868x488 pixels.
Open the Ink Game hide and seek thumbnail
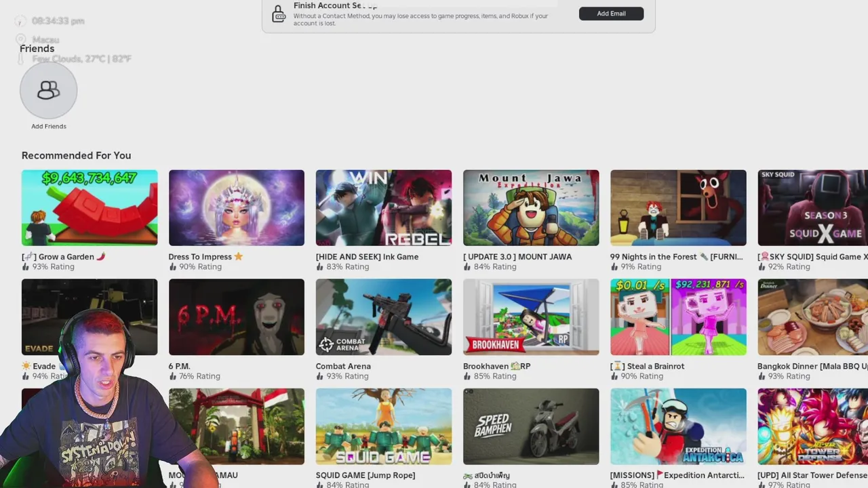[x=384, y=207]
